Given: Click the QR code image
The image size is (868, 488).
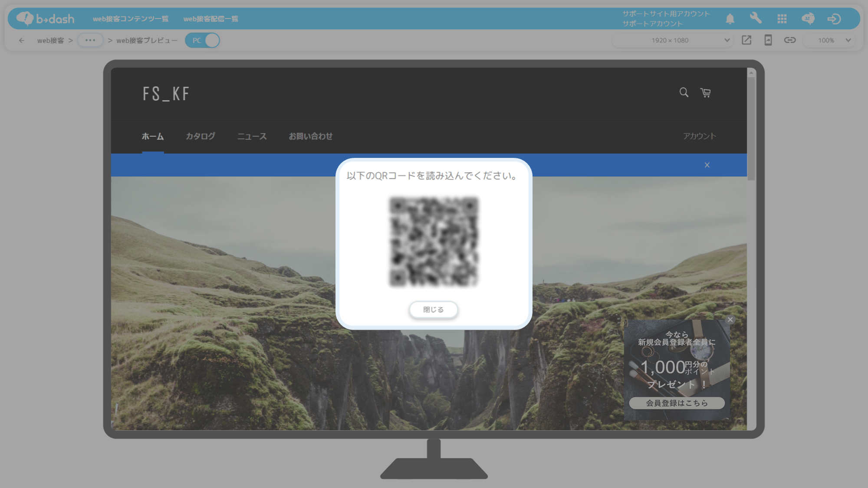Looking at the screenshot, I should pyautogui.click(x=434, y=242).
